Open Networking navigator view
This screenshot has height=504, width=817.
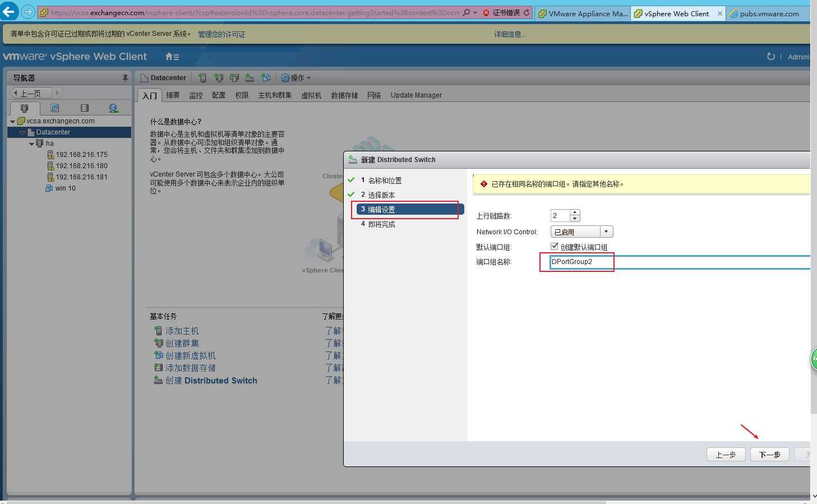(113, 108)
